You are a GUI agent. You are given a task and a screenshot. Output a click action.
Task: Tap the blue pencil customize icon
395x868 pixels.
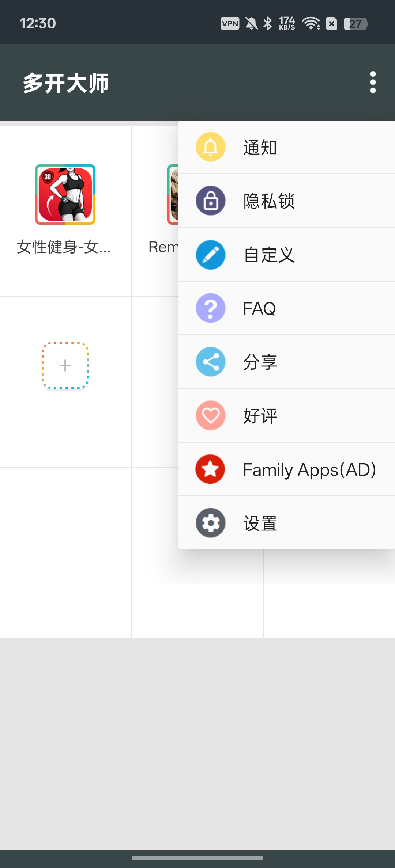point(211,255)
